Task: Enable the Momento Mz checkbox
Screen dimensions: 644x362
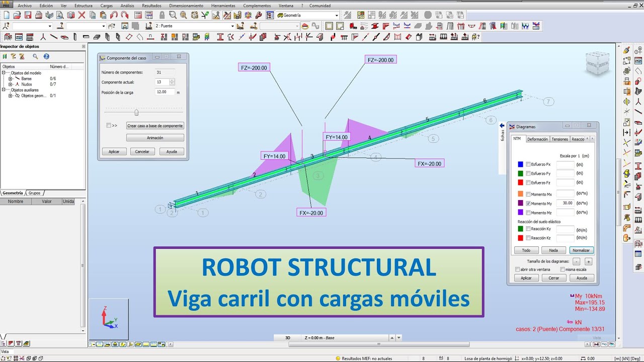Action: coord(528,213)
